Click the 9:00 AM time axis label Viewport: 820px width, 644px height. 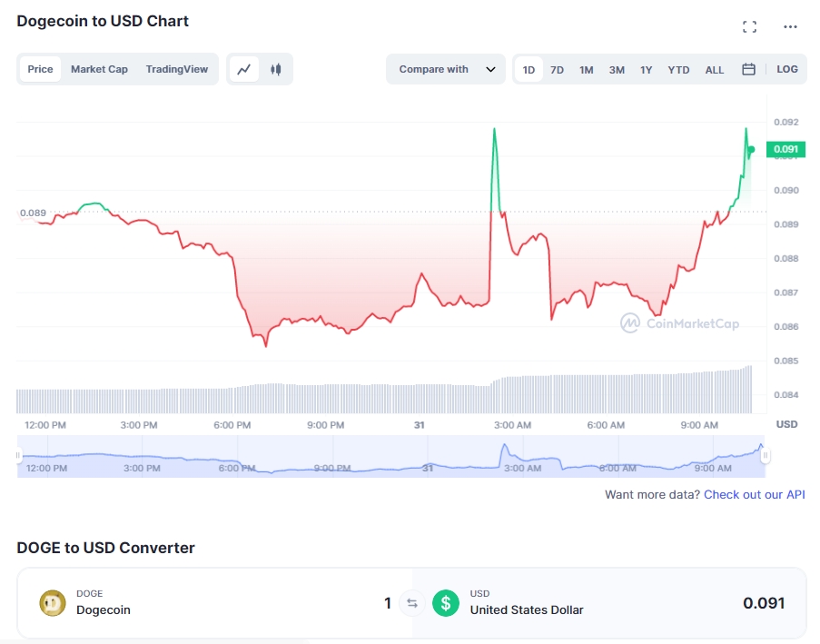click(x=699, y=425)
